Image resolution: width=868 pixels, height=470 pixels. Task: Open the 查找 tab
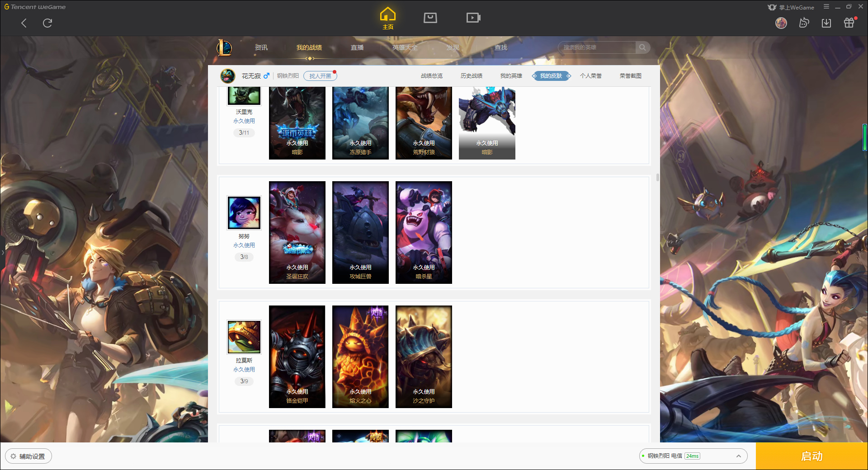pos(501,47)
